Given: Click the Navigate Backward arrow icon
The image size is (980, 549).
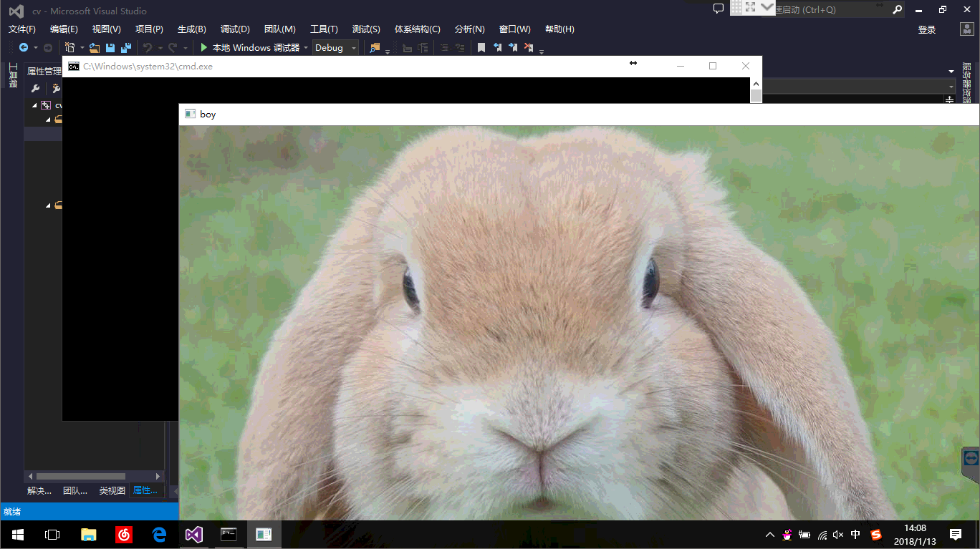Looking at the screenshot, I should point(24,47).
